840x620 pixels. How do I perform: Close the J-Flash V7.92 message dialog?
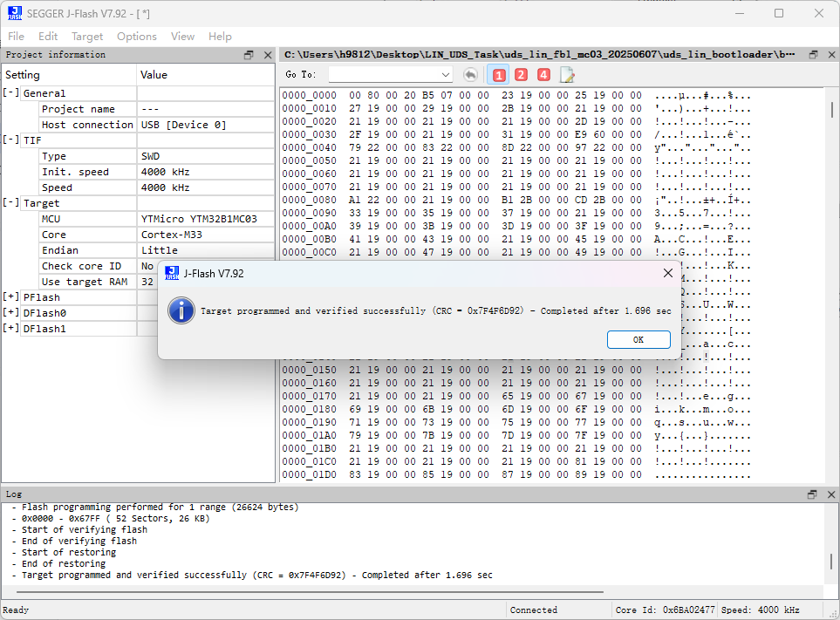668,273
